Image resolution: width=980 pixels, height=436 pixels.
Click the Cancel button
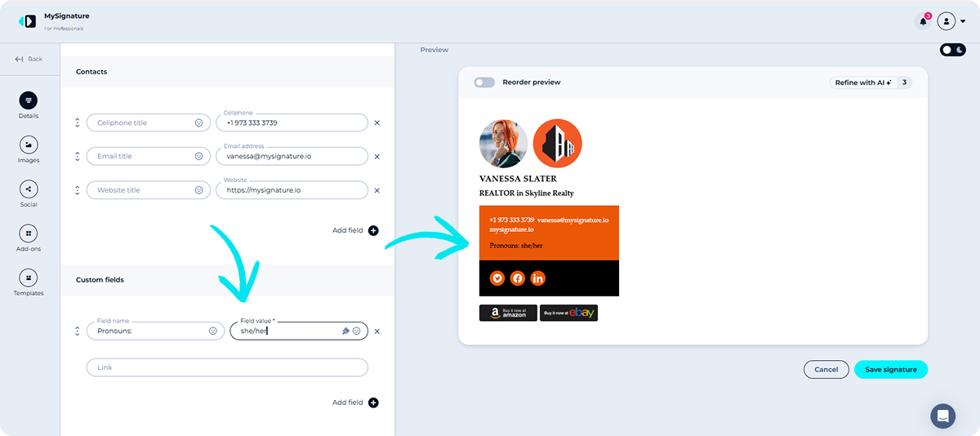tap(826, 369)
